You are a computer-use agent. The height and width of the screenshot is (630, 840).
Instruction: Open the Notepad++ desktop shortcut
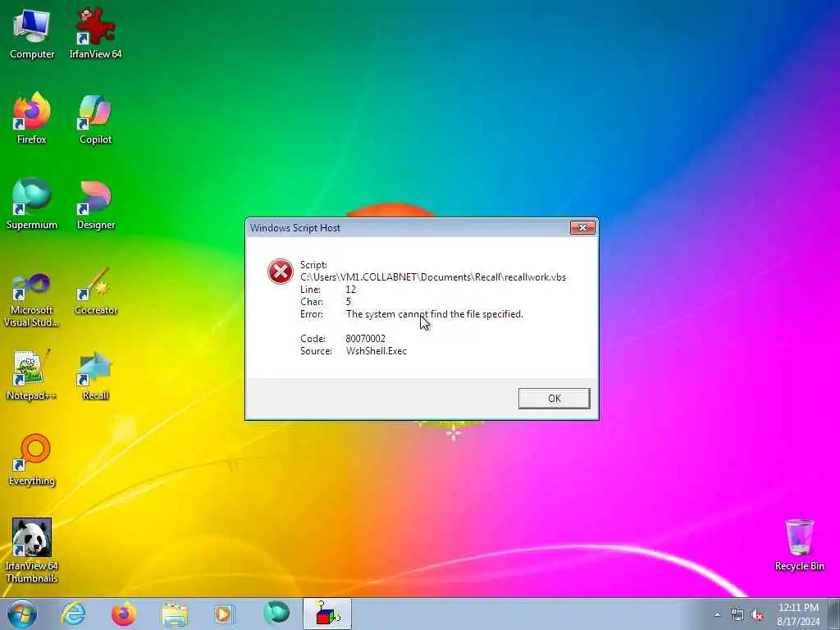(32, 375)
